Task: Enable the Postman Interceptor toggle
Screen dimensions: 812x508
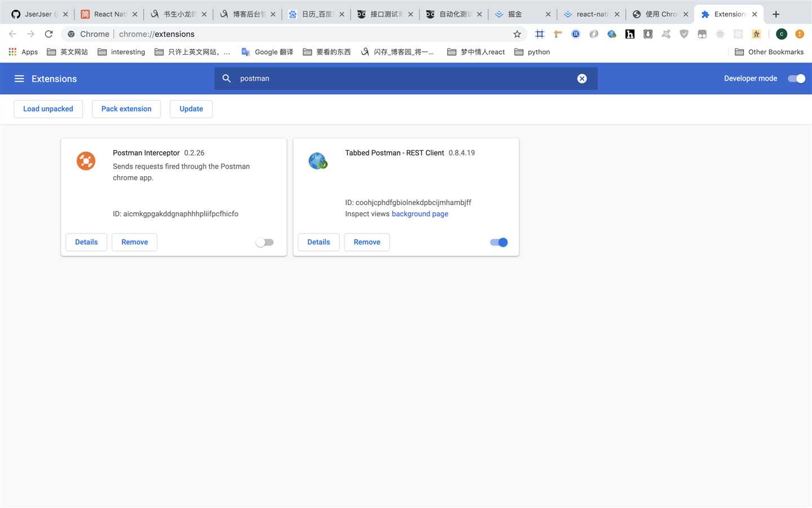Action: pyautogui.click(x=264, y=242)
